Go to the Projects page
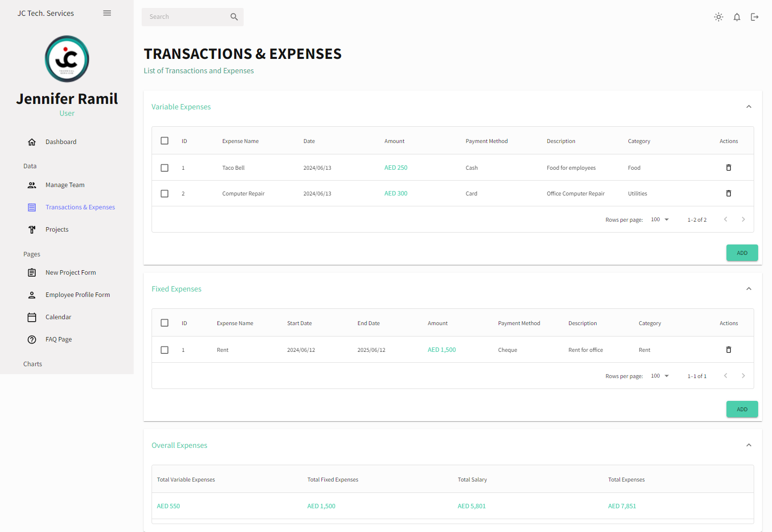Viewport: 772px width, 532px height. 57,230
